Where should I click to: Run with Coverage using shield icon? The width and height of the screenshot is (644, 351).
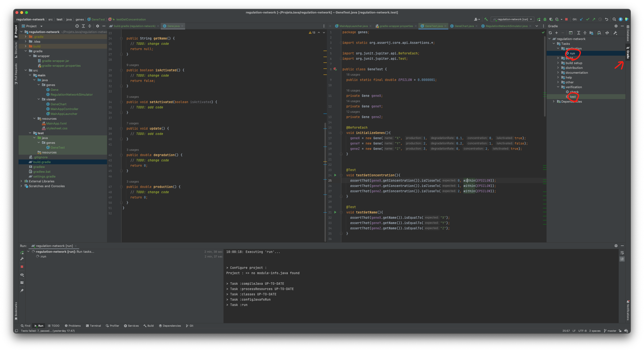point(551,19)
